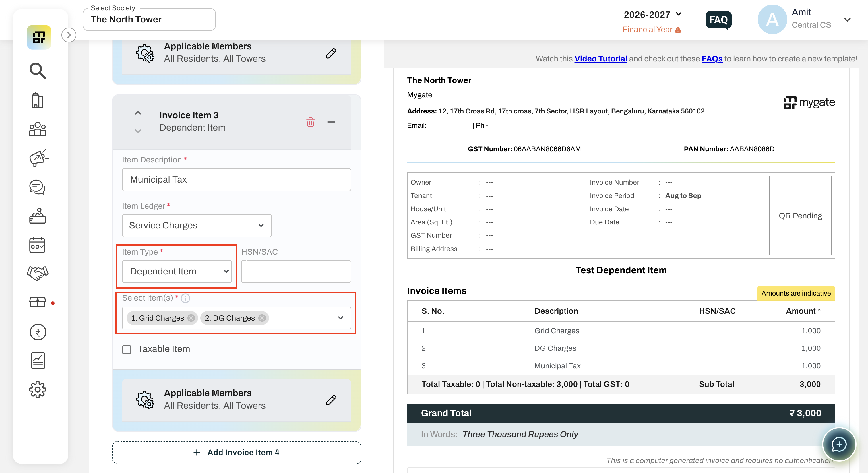Delete Invoice Item 3 with trash icon

pos(310,122)
